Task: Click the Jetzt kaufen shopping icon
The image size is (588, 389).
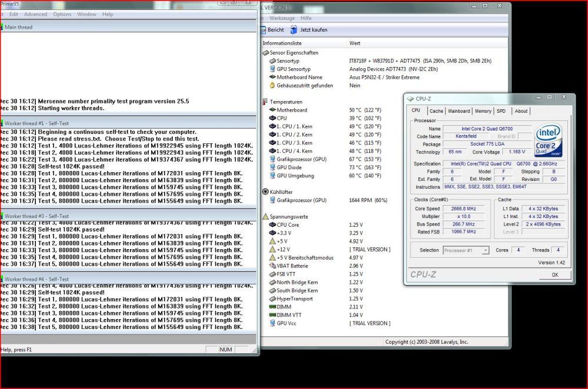Action: click(x=293, y=29)
